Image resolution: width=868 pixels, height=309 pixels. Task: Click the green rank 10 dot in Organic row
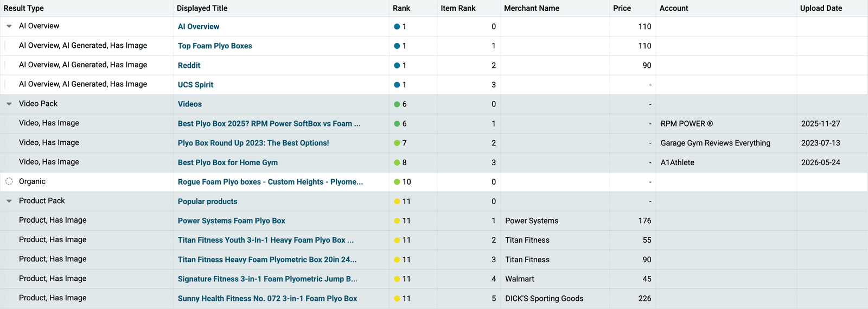click(397, 182)
